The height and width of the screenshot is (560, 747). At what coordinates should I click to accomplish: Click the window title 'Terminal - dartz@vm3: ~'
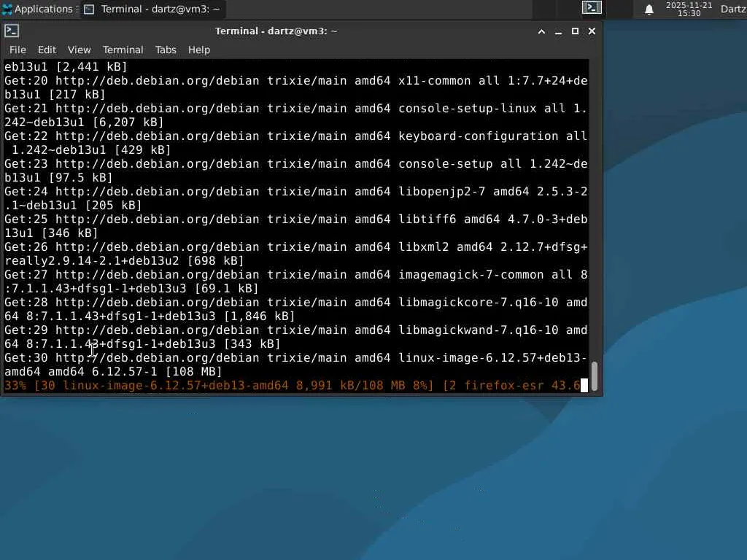(x=276, y=31)
